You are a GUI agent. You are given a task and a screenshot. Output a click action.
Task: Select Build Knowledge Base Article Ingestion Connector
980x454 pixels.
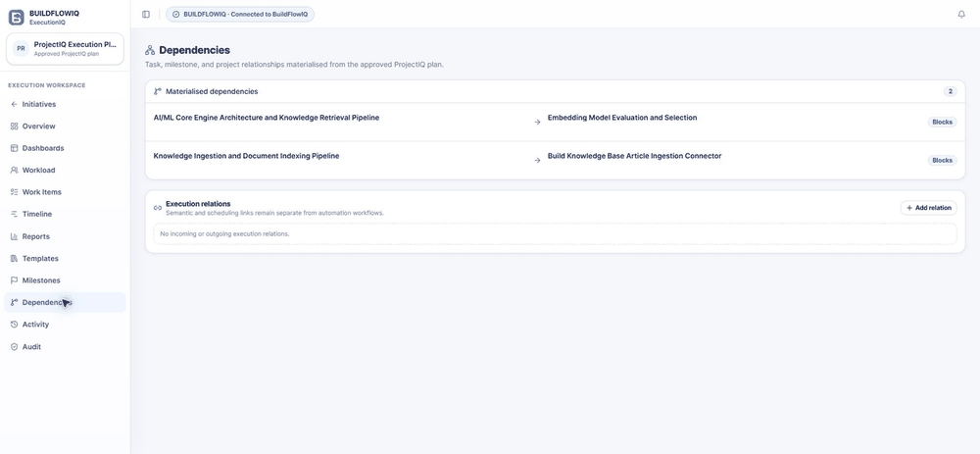tap(634, 156)
